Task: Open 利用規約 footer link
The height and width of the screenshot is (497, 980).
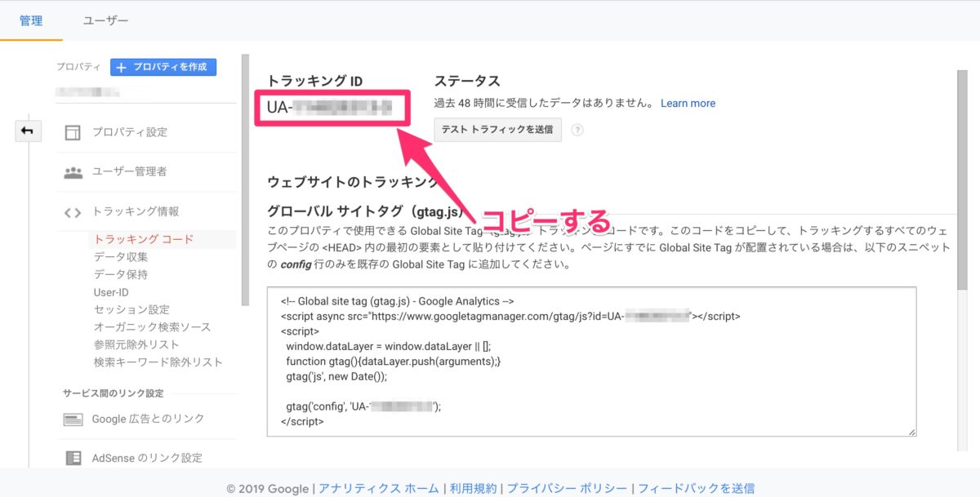Action: [x=473, y=488]
